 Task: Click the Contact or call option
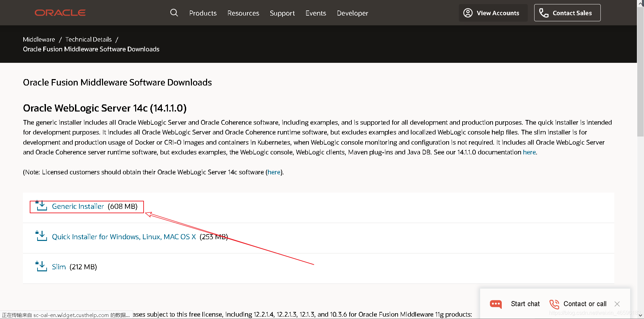(585, 304)
